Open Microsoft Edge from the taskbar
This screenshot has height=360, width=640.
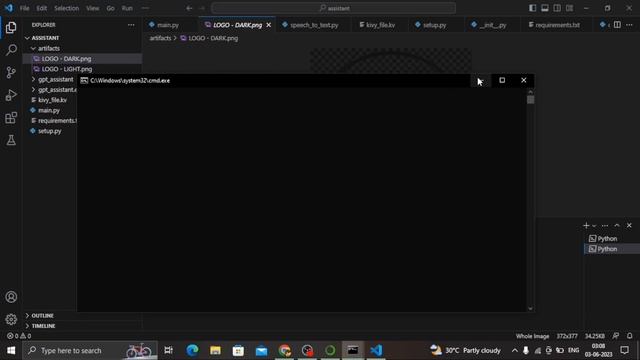192,350
